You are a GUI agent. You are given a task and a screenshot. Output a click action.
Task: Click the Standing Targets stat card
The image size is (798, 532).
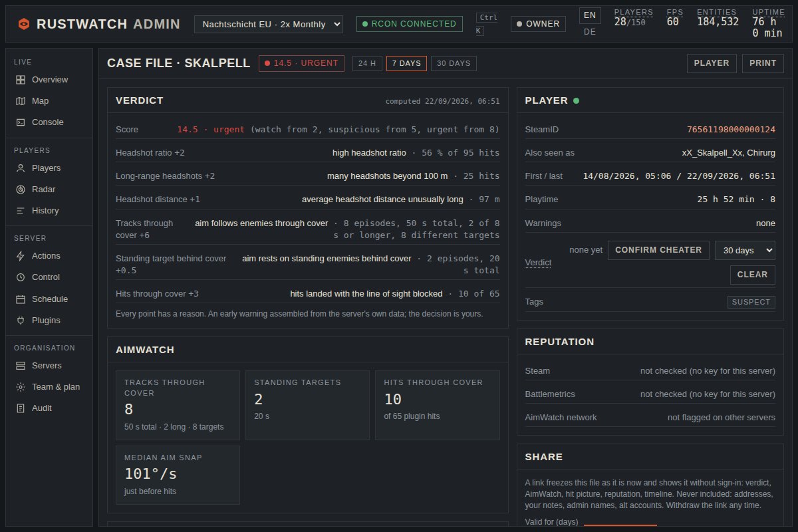307,405
